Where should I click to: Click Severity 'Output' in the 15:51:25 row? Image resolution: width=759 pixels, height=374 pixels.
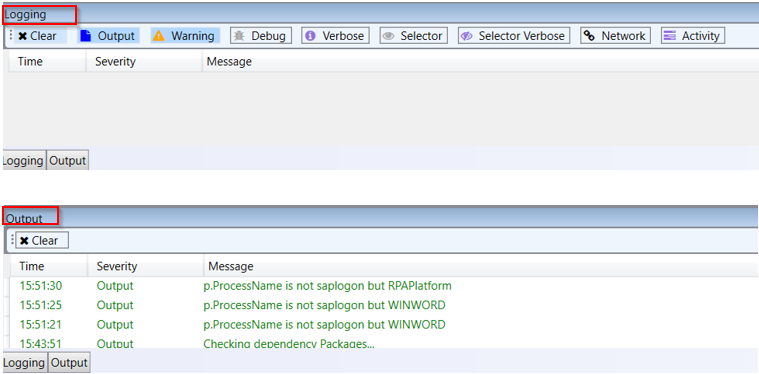[115, 305]
